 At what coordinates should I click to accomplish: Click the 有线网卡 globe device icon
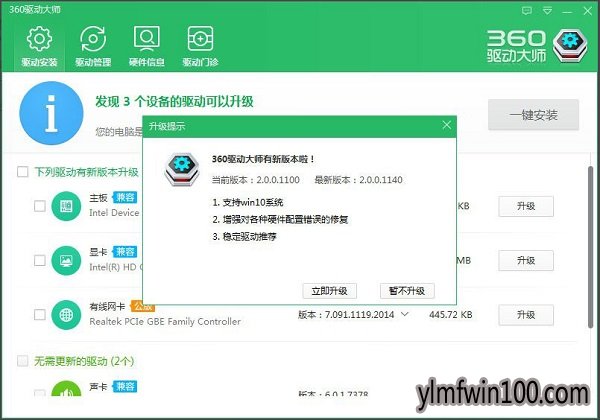click(x=66, y=315)
